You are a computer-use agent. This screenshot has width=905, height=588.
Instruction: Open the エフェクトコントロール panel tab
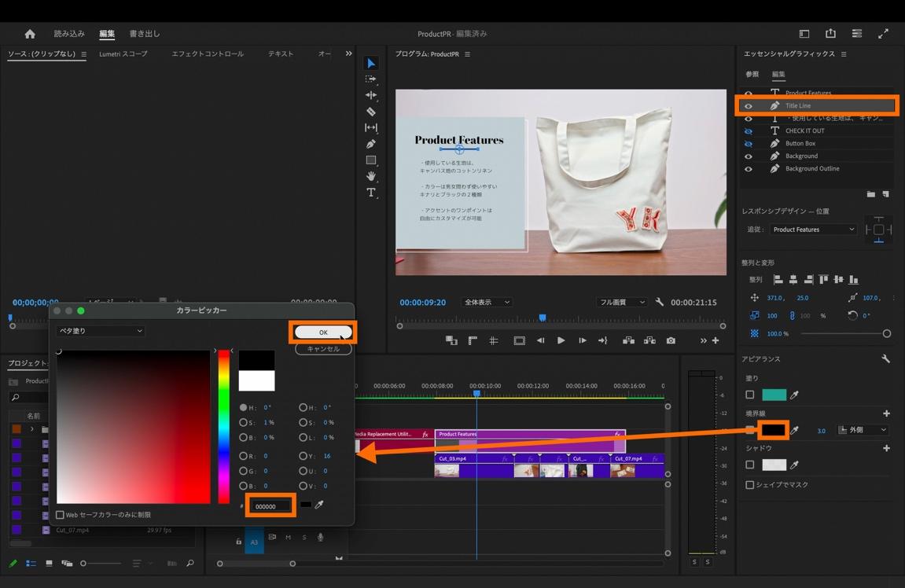click(208, 54)
